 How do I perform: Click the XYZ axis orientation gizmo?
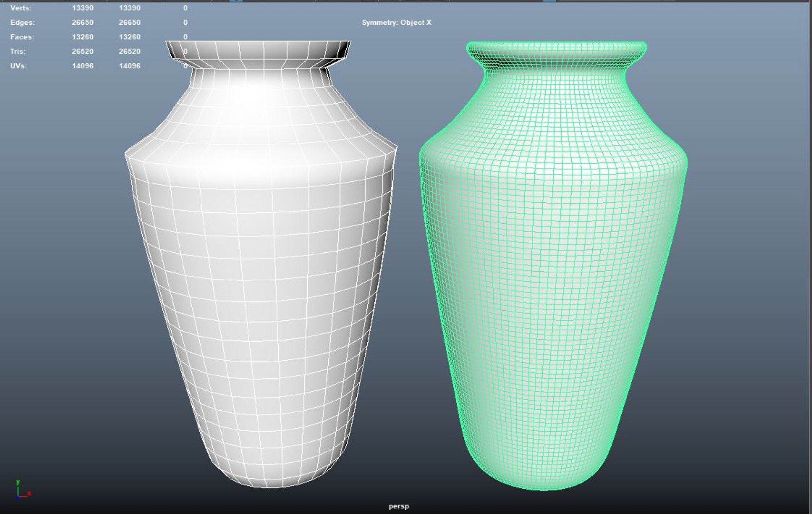22,489
